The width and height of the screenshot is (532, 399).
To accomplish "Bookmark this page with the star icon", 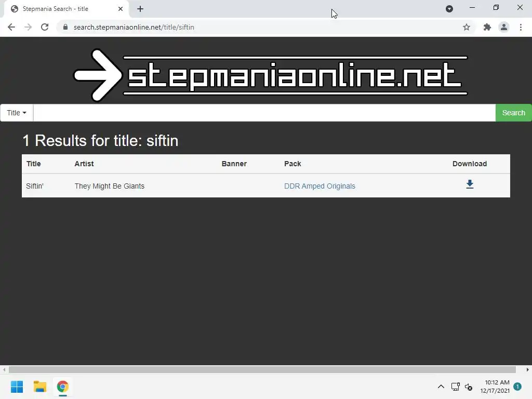I will click(467, 27).
